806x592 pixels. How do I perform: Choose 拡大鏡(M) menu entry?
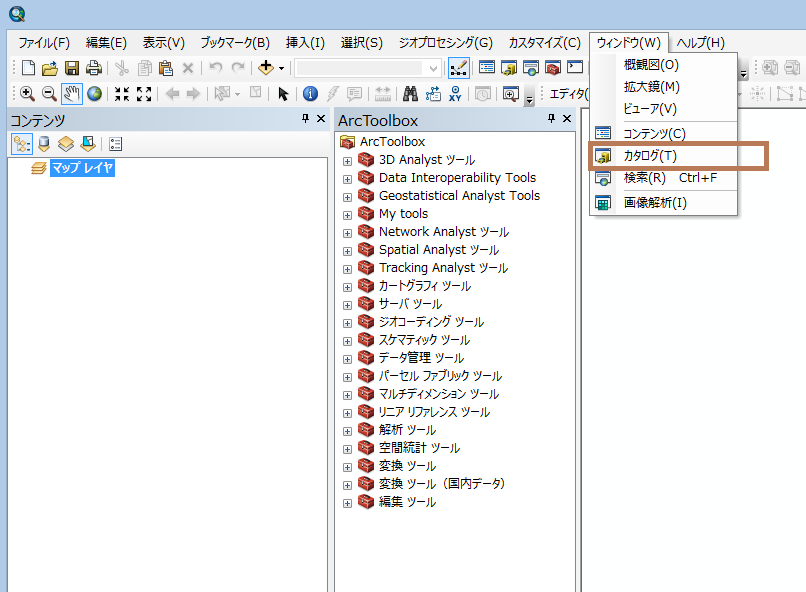pos(664,87)
